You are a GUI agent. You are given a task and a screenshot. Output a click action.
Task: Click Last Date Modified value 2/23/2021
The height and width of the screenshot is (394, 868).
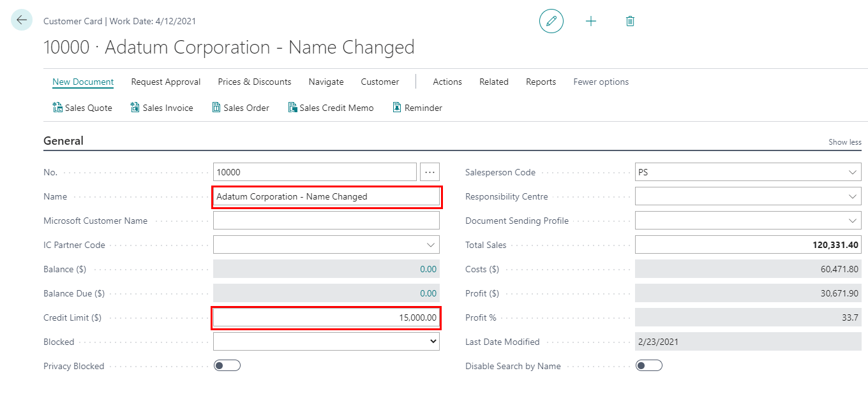[x=658, y=342]
